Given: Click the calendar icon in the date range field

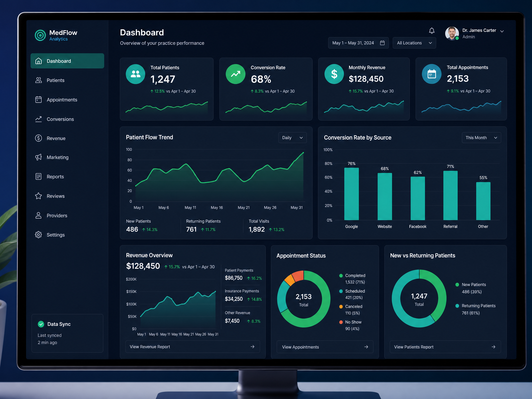Looking at the screenshot, I should point(382,43).
